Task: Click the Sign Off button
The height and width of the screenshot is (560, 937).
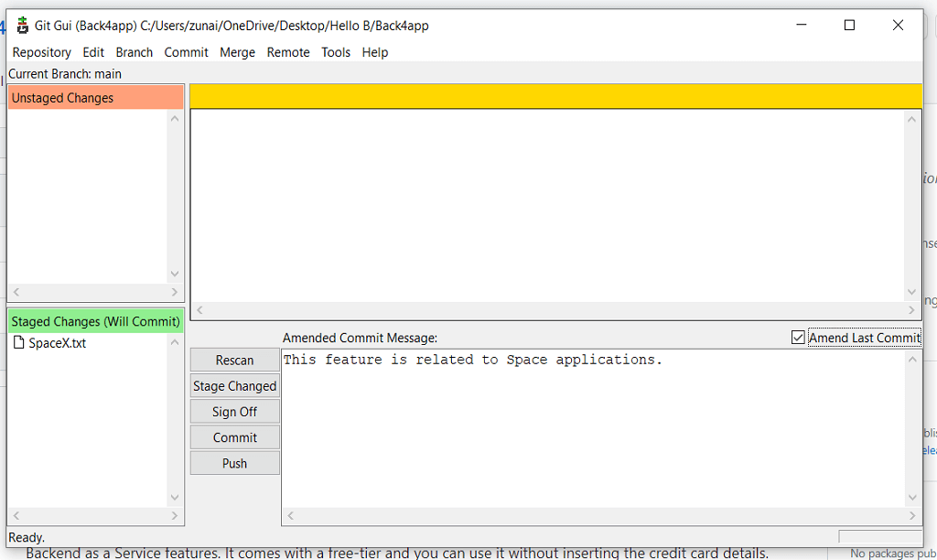Action: (x=235, y=412)
